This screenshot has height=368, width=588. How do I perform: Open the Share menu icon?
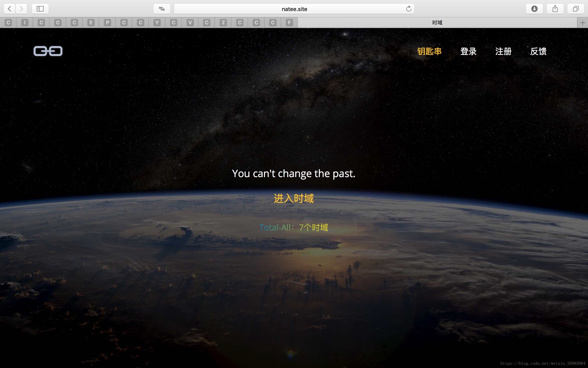point(555,9)
